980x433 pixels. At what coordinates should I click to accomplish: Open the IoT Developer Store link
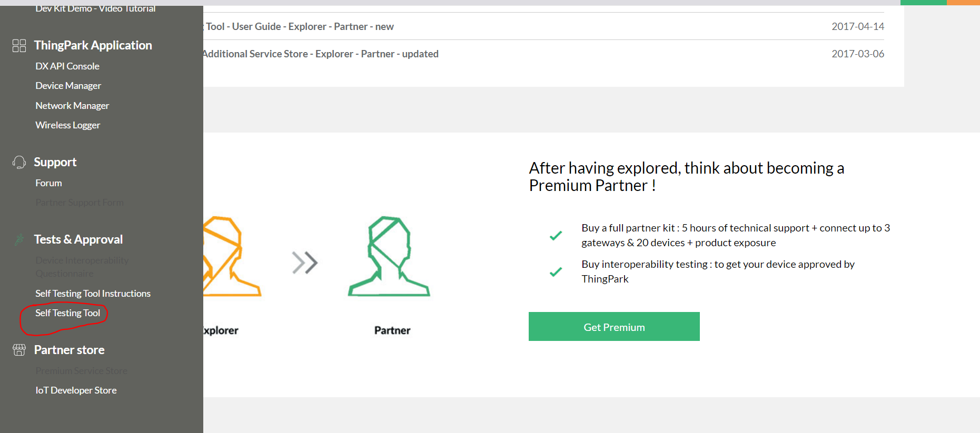point(76,390)
